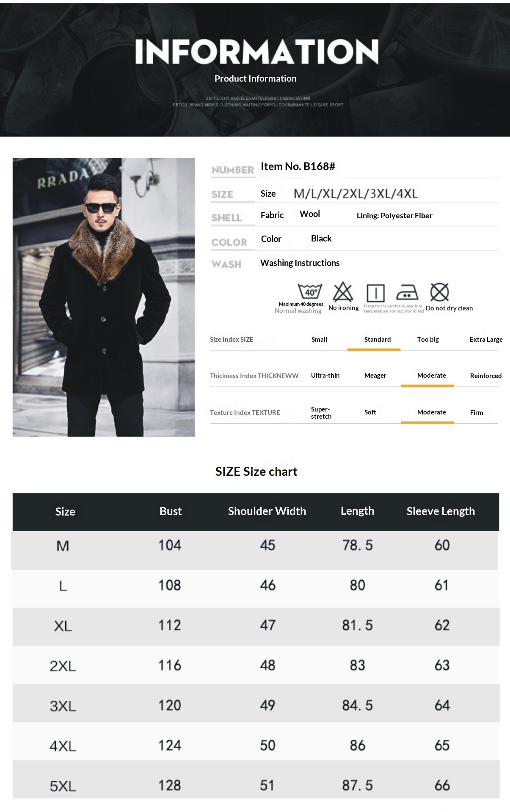
Task: Click the hang to dry vertically icon
Action: click(375, 293)
